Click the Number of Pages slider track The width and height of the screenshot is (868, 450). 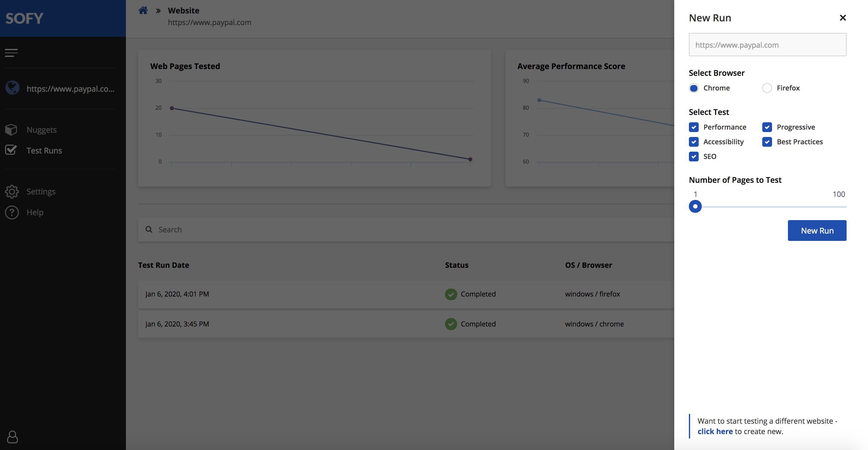click(x=767, y=207)
